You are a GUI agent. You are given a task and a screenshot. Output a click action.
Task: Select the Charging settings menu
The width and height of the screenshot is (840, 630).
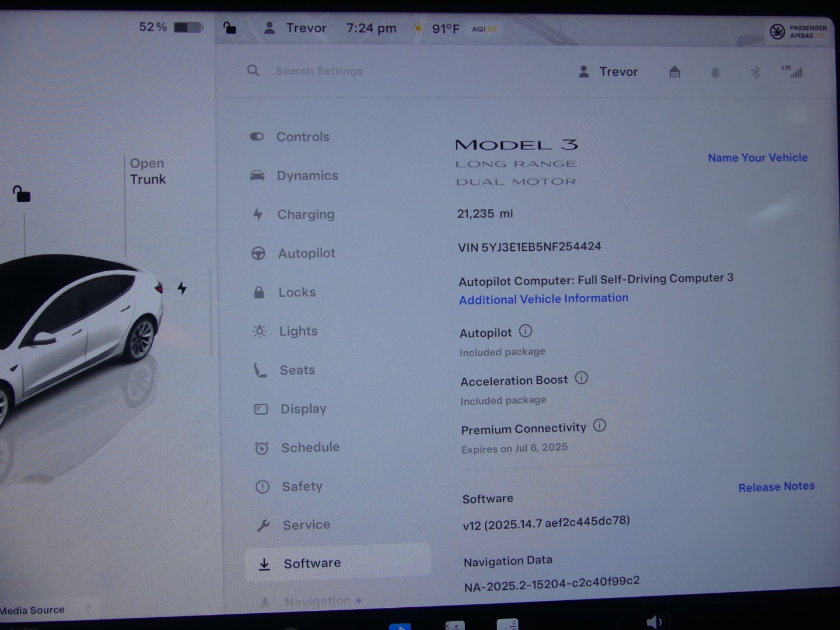[x=306, y=215]
